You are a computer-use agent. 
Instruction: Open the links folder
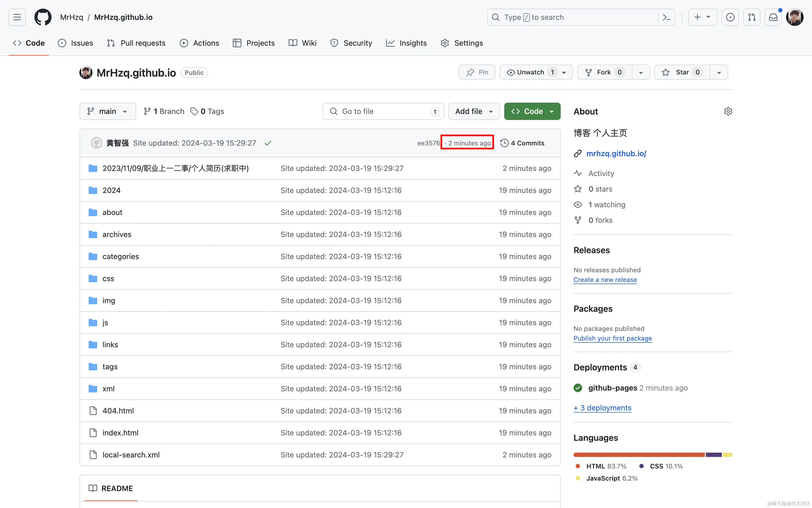[110, 344]
